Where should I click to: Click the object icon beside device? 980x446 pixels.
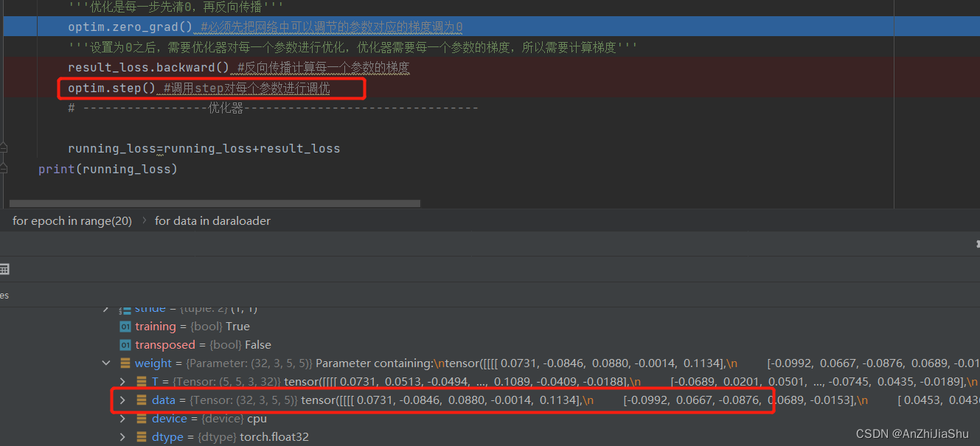point(142,419)
